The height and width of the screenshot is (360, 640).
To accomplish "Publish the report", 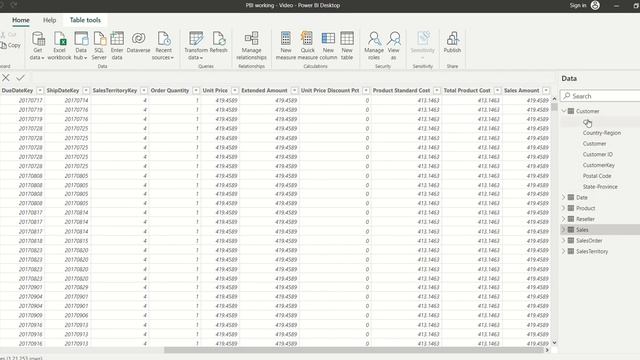I will (x=452, y=42).
